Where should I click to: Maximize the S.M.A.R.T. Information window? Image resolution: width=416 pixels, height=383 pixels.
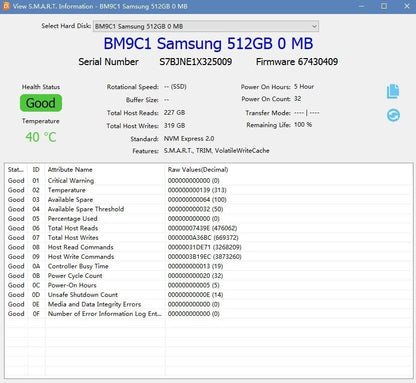pos(384,6)
